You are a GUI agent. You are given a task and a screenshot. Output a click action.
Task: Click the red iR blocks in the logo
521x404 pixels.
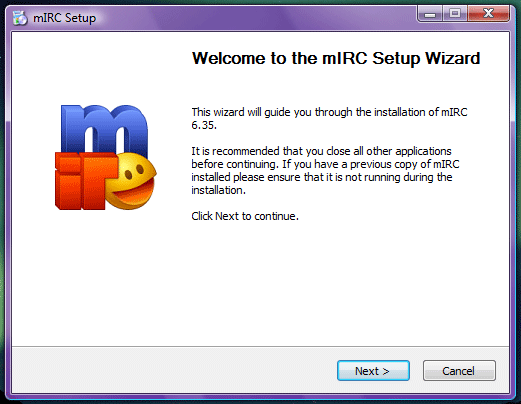(x=84, y=181)
